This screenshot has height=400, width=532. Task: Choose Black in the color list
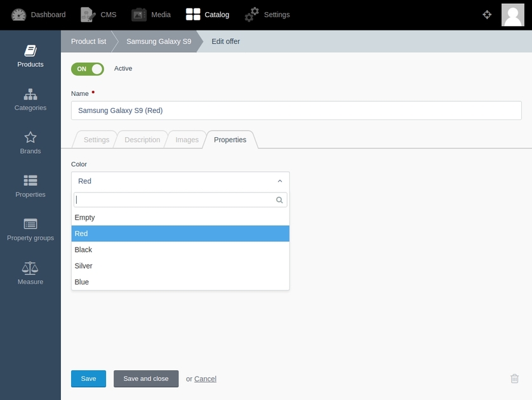click(x=180, y=250)
